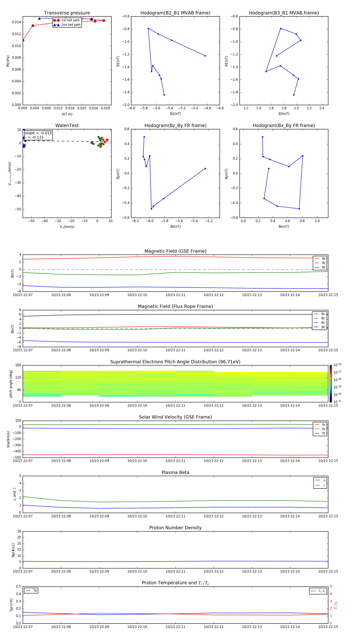Click the Tp legend entry

(x=31, y=591)
